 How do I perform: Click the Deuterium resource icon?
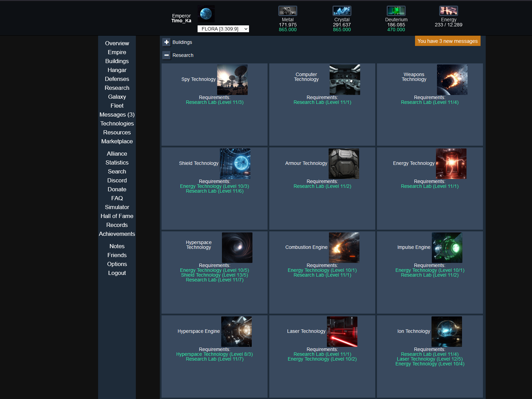(396, 11)
